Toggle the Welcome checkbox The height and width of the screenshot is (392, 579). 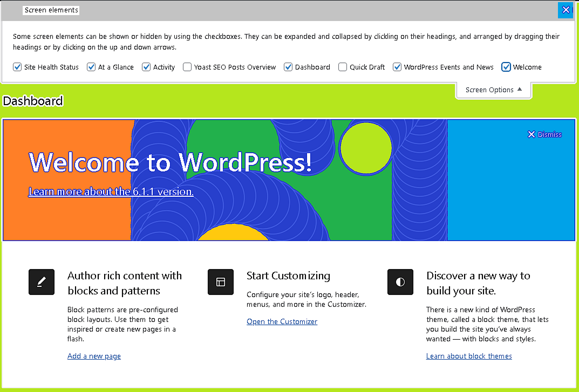(506, 67)
